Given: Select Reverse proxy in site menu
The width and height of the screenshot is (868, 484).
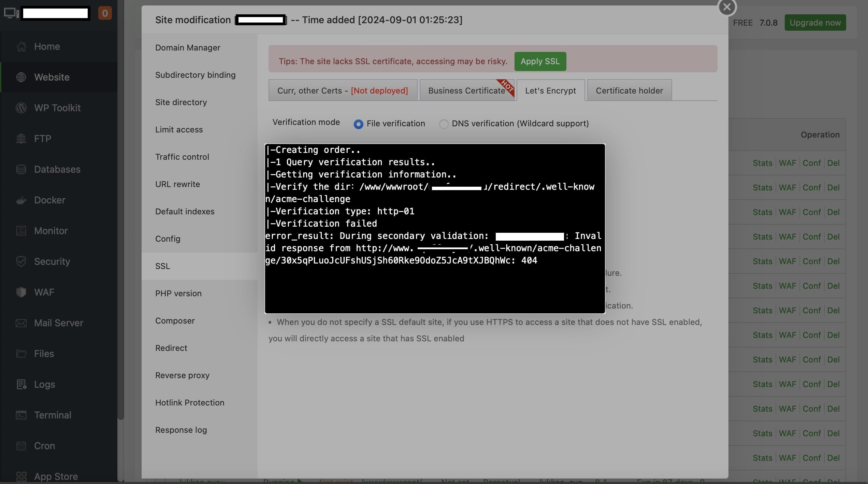Looking at the screenshot, I should tap(182, 375).
